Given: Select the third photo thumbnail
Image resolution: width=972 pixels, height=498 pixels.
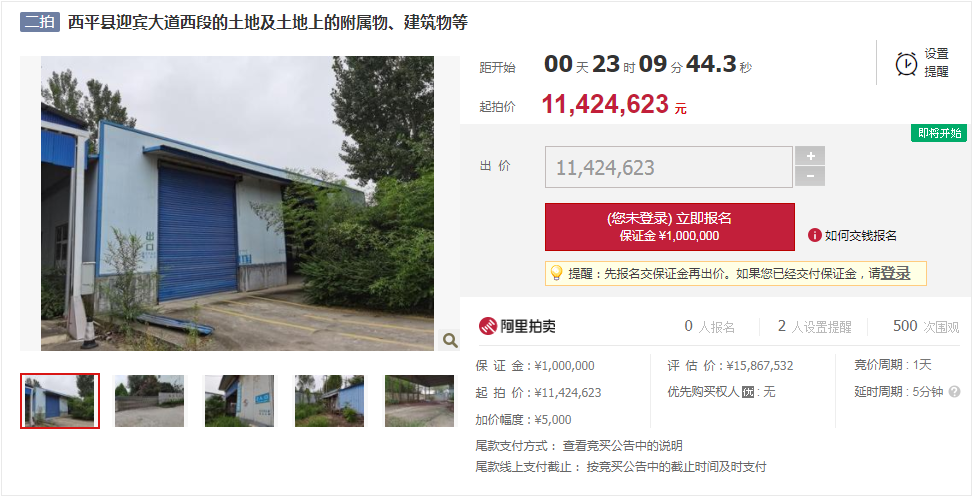Looking at the screenshot, I should 239,401.
